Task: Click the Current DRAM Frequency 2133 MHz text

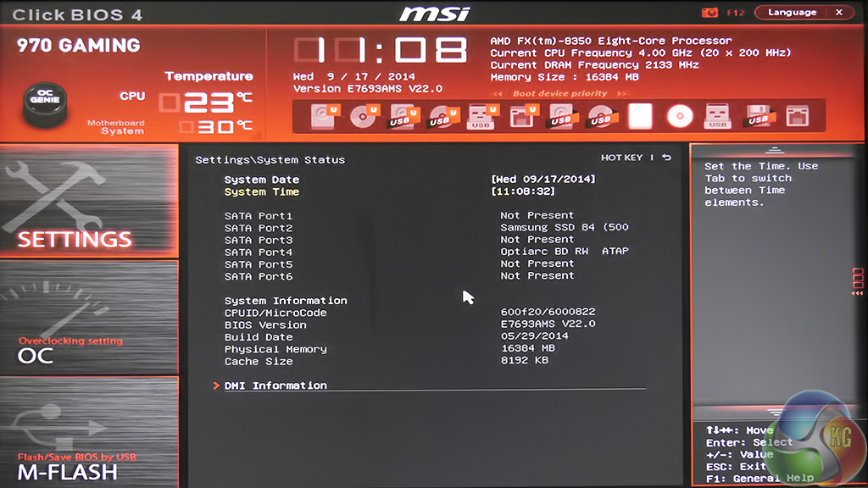Action: click(594, 65)
